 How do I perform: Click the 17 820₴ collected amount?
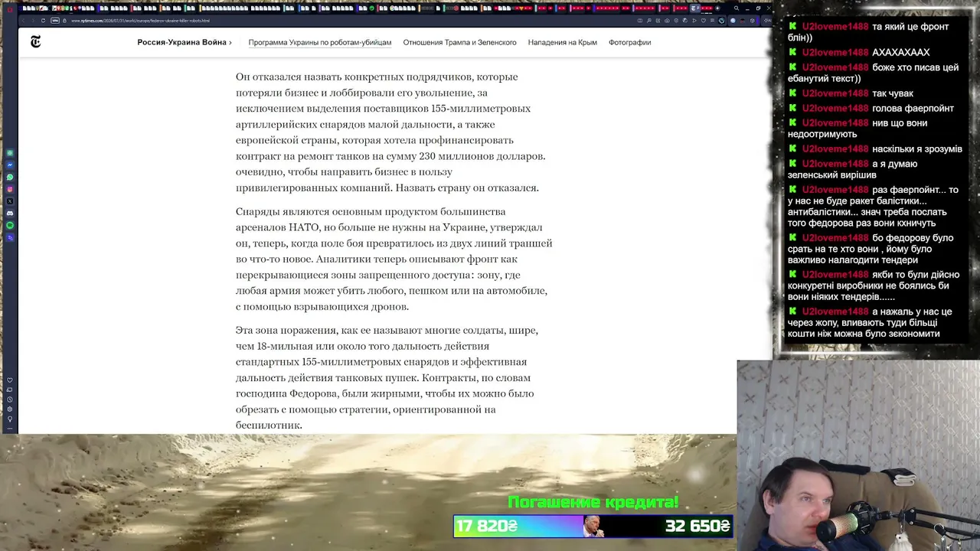(487, 527)
